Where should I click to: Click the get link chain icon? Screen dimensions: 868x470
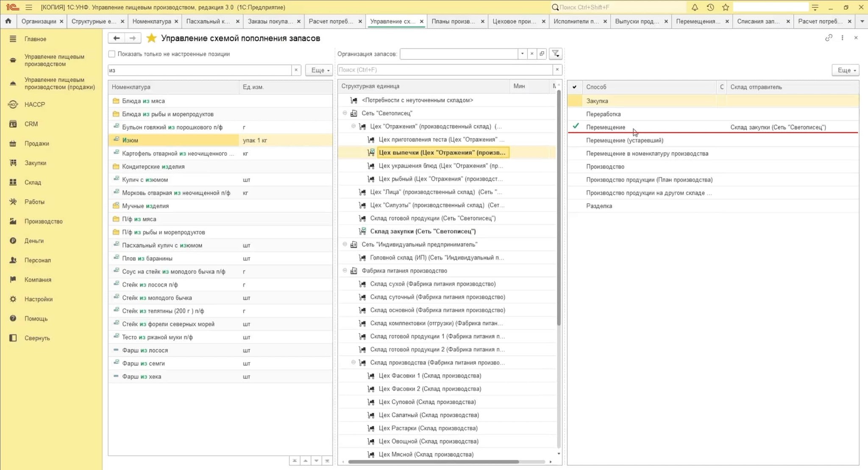pos(829,38)
